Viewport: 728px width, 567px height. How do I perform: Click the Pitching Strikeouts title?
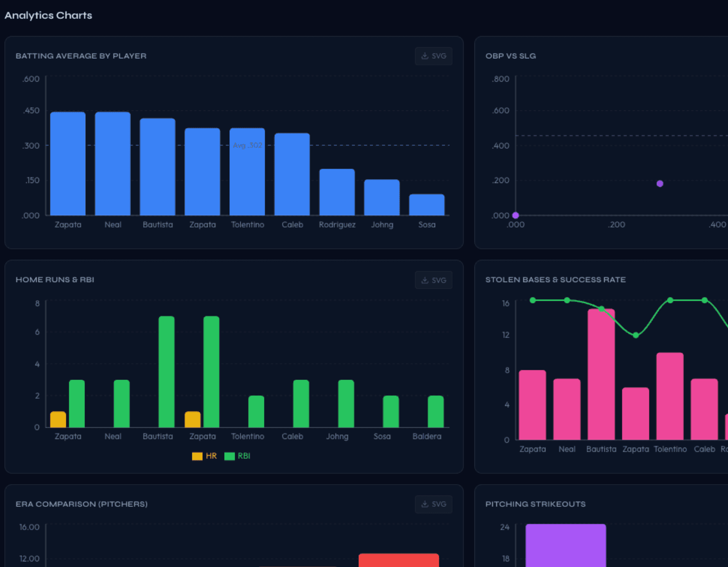(536, 504)
